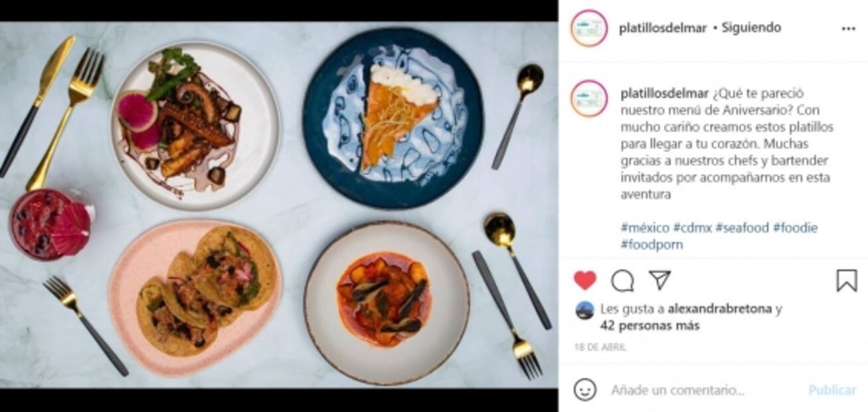Open platillosdelmar profile picture in header
868x412 pixels.
(x=589, y=29)
